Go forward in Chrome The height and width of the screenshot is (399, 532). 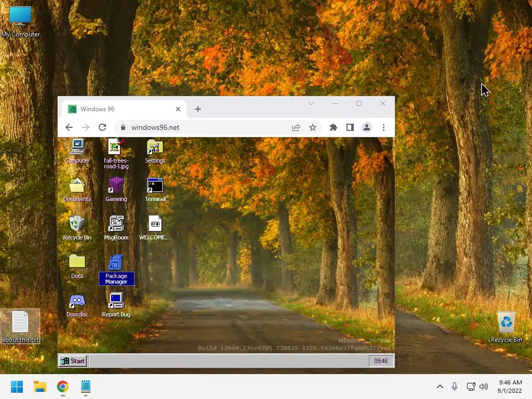(86, 127)
